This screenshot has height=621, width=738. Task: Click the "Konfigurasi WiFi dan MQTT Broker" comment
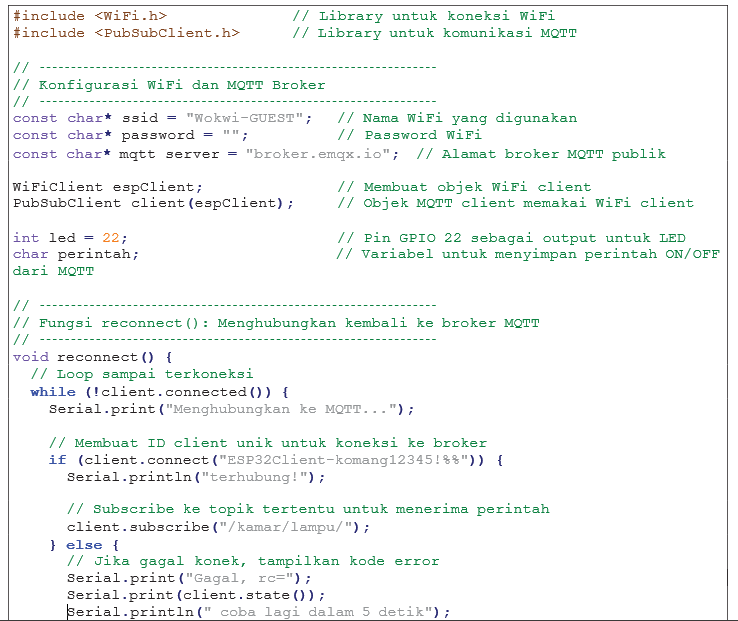[x=182, y=85]
